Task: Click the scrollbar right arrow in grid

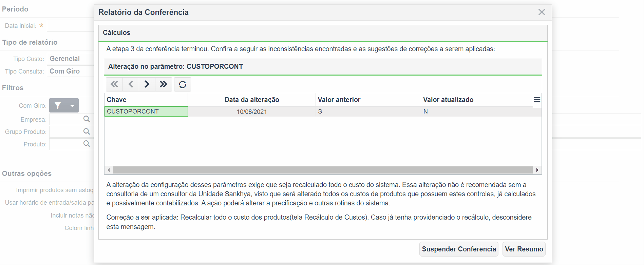Action: tap(537, 170)
